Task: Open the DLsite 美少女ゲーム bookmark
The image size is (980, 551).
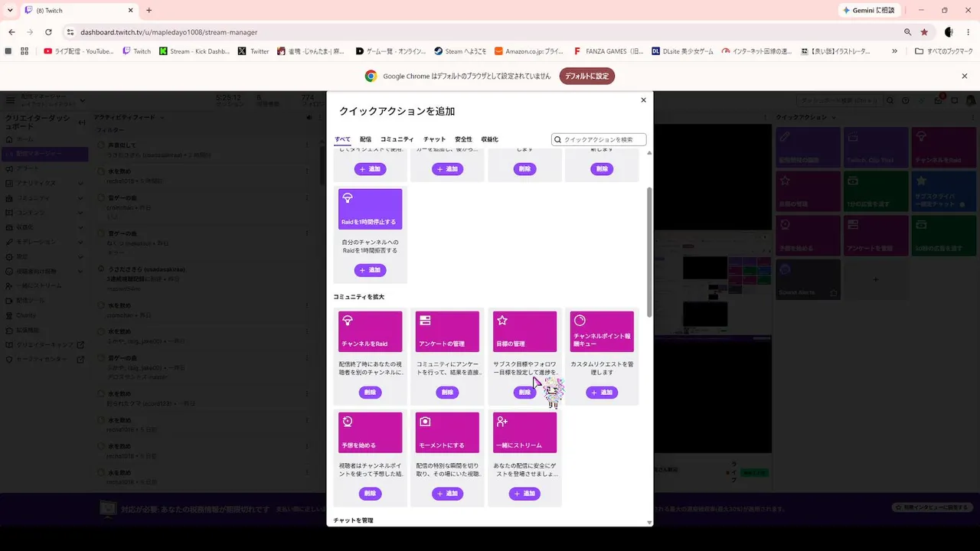Action: pyautogui.click(x=682, y=51)
